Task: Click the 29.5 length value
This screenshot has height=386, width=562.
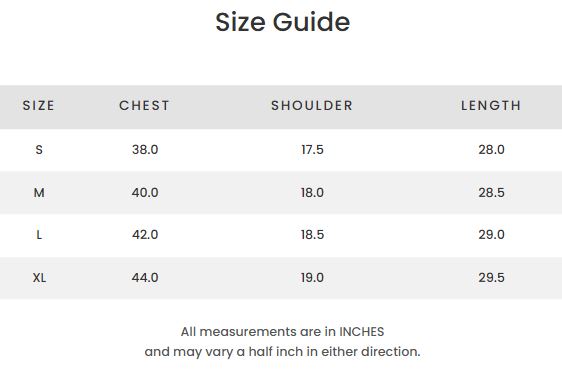Action: 491,277
